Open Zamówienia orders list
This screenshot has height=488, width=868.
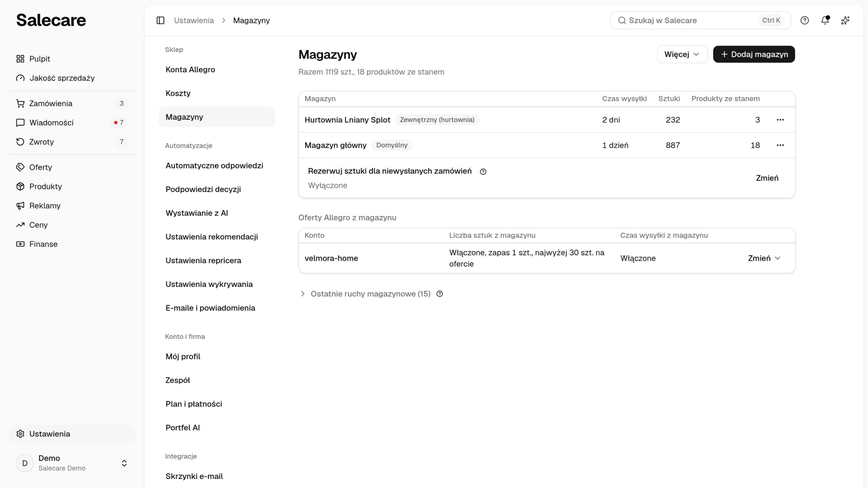72,103
